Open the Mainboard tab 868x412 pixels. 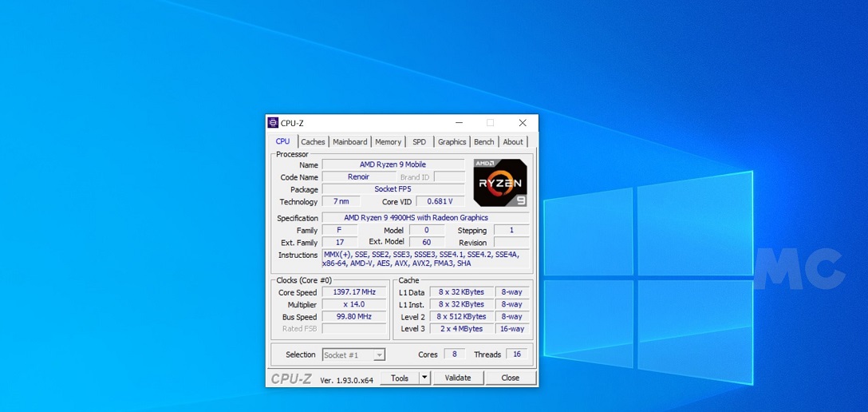click(x=350, y=142)
